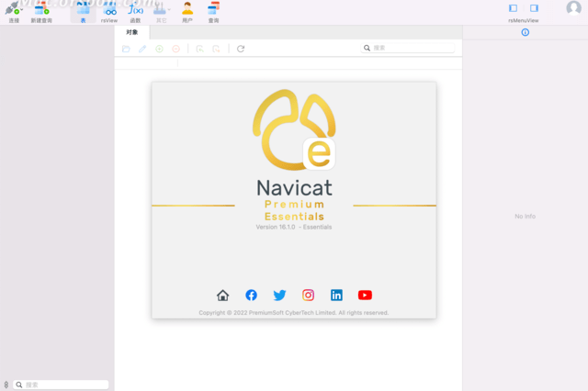Image resolution: width=588 pixels, height=391 pixels.
Task: Open the 连接 connection tool
Action: (x=12, y=8)
